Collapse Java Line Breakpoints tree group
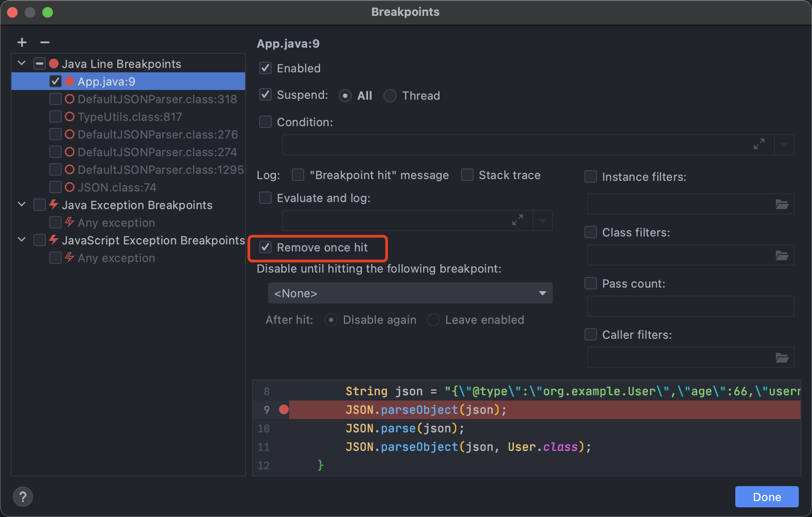812x517 pixels. [22, 64]
